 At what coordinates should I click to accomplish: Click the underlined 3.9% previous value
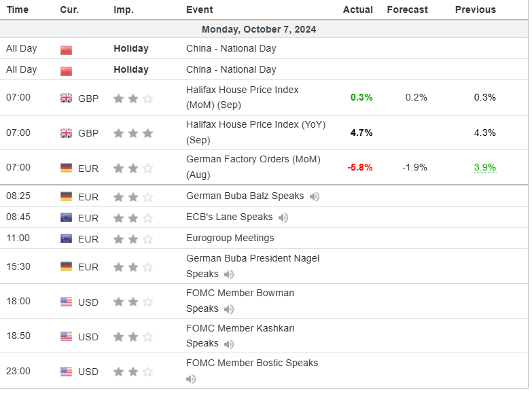click(x=485, y=168)
